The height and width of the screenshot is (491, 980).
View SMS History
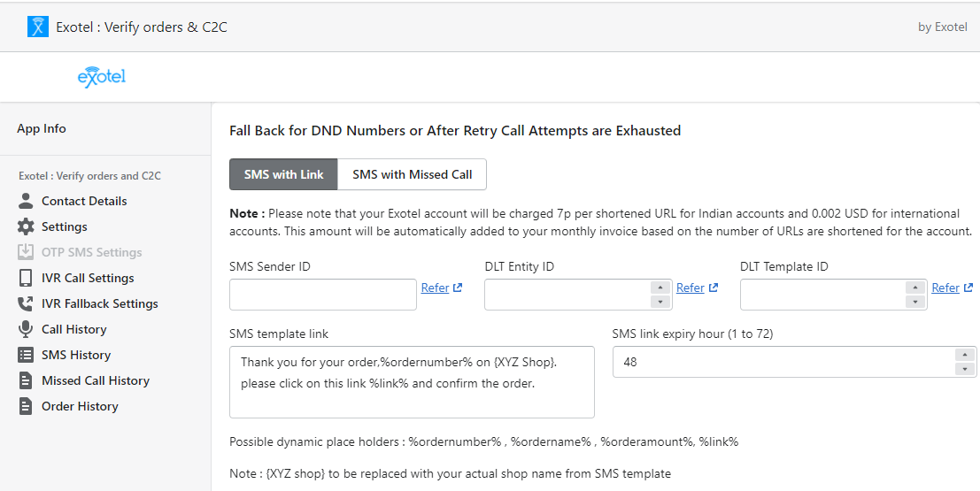click(x=75, y=355)
